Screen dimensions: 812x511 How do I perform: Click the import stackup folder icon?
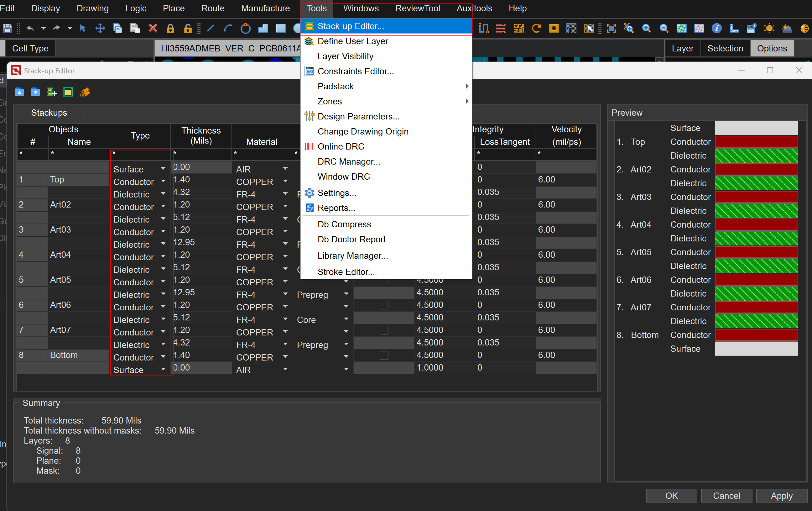pos(19,92)
